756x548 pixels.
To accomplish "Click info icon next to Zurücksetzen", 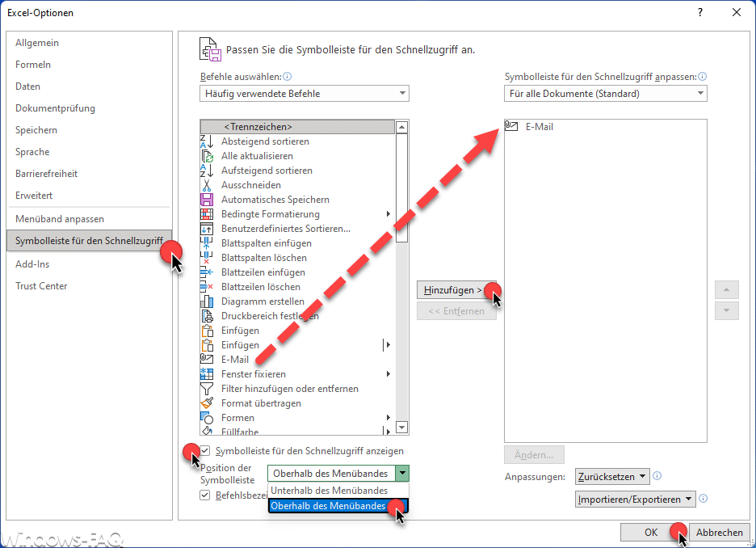I will click(x=657, y=476).
